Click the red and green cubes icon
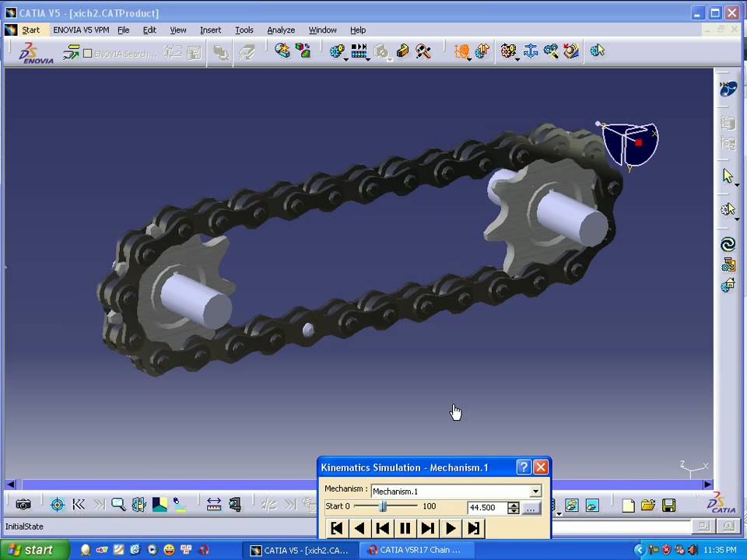Image resolution: width=747 pixels, height=560 pixels. click(303, 51)
